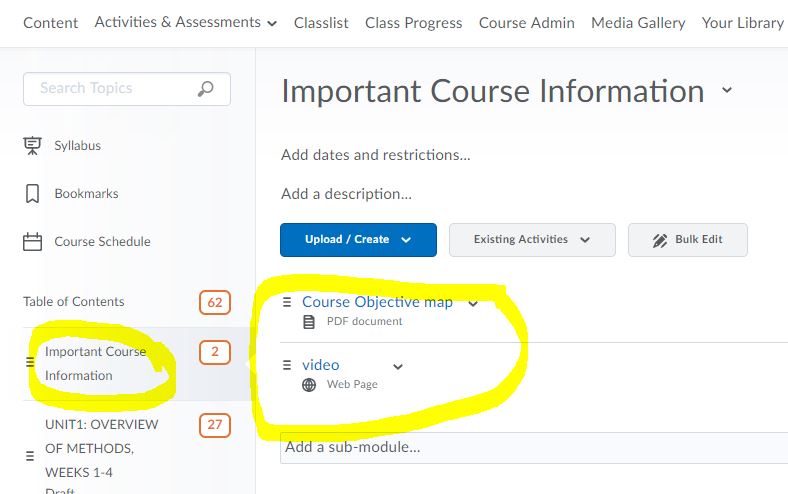
Task: Click drag handle next to Important Course Information
Action: (30, 362)
